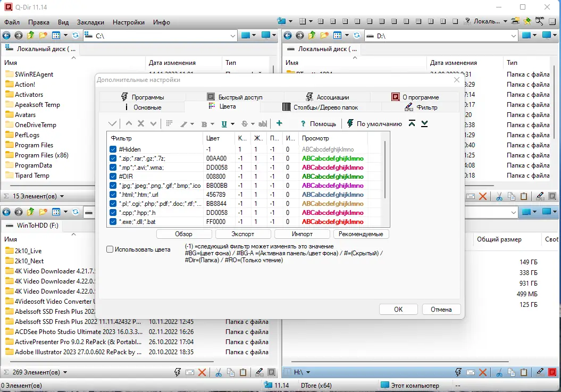Switch to the Программы tab
The width and height of the screenshot is (561, 392).
[x=143, y=97]
